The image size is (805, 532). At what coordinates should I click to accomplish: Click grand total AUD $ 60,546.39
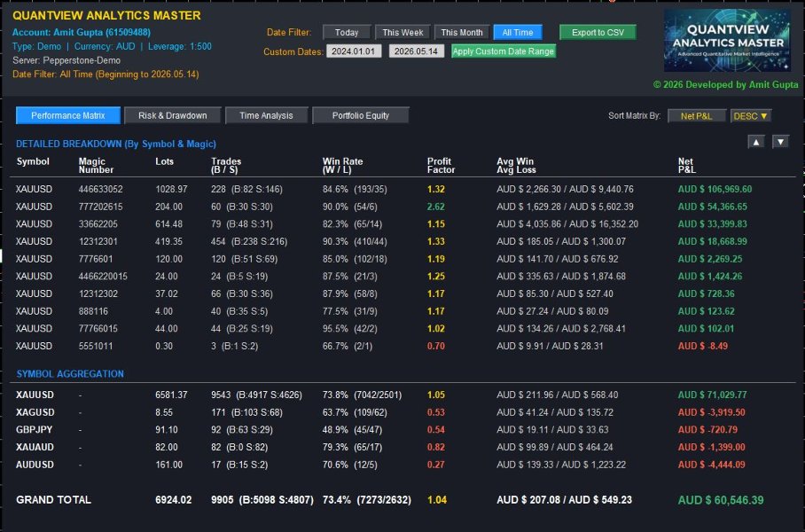tap(720, 501)
